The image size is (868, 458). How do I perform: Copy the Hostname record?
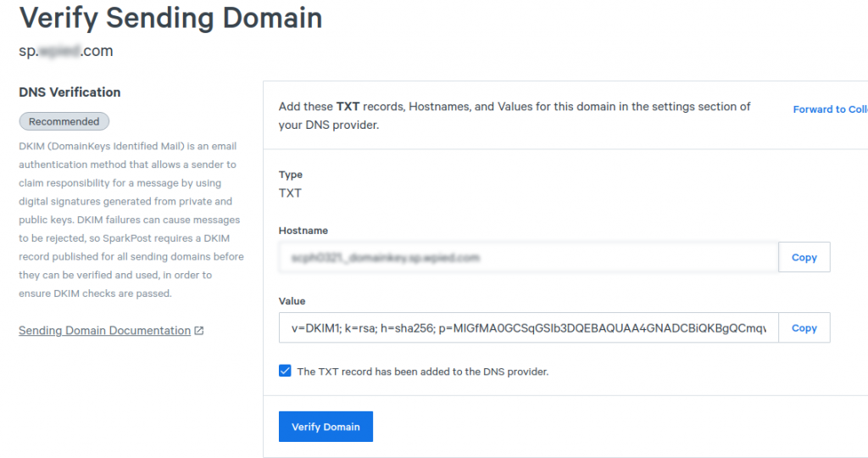[804, 258]
